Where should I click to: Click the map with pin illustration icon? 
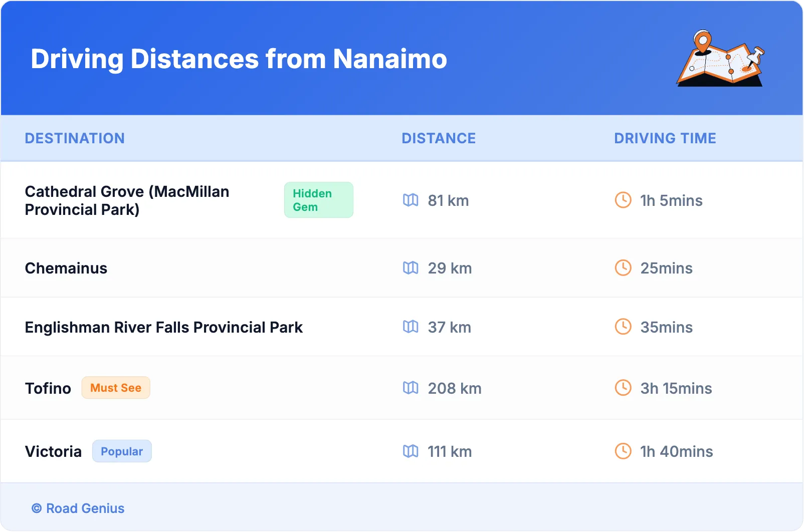click(720, 58)
